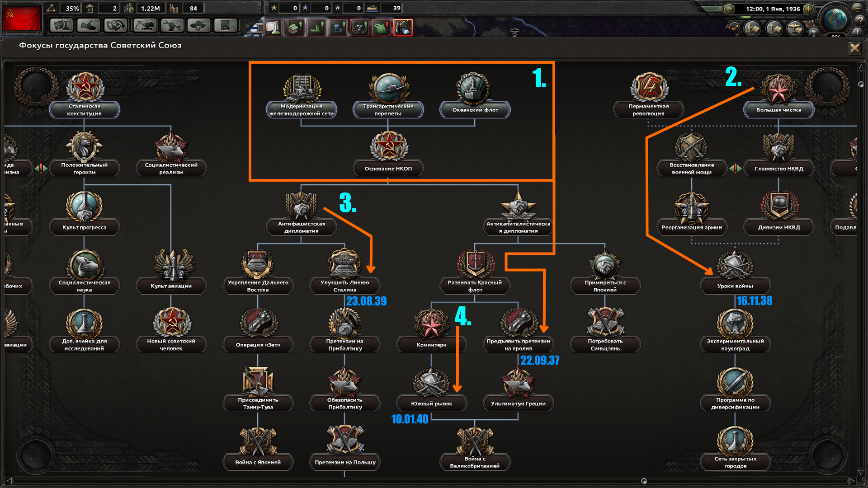Click the Антифашистская дипломатия focus icon
Image resolution: width=868 pixels, height=488 pixels.
click(302, 205)
